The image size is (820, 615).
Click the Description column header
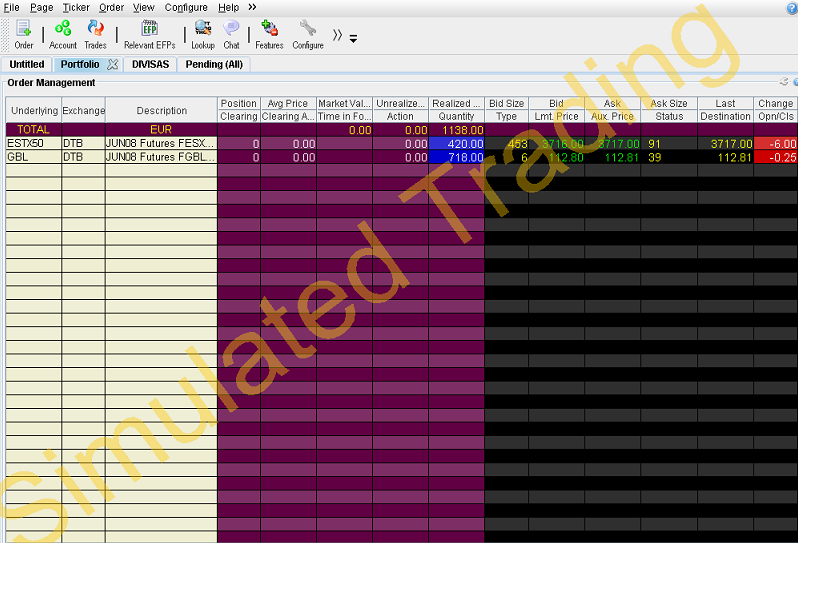(162, 110)
